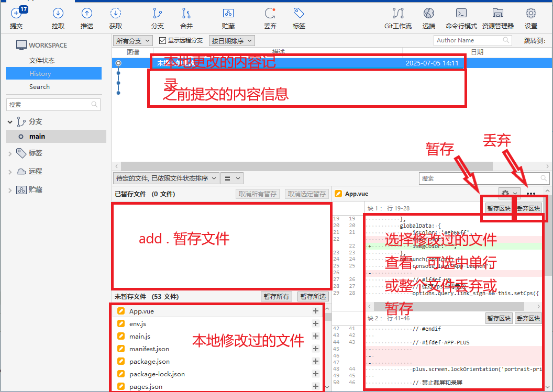Click 暂存区块 for hunk 2
The height and width of the screenshot is (392, 553).
pos(499,318)
